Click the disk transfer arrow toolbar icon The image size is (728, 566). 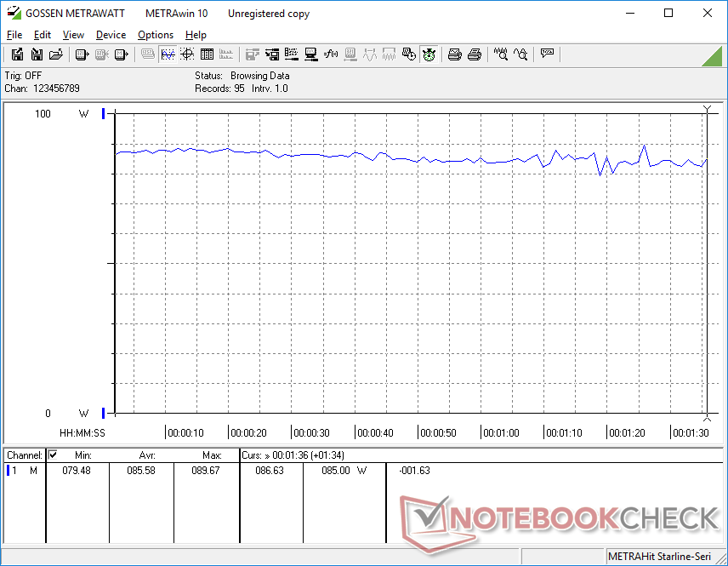[271, 54]
